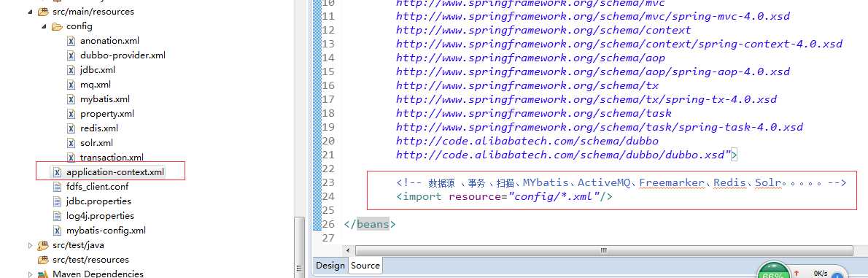Click the project tree's vertical scrollbar thumb

point(299,247)
